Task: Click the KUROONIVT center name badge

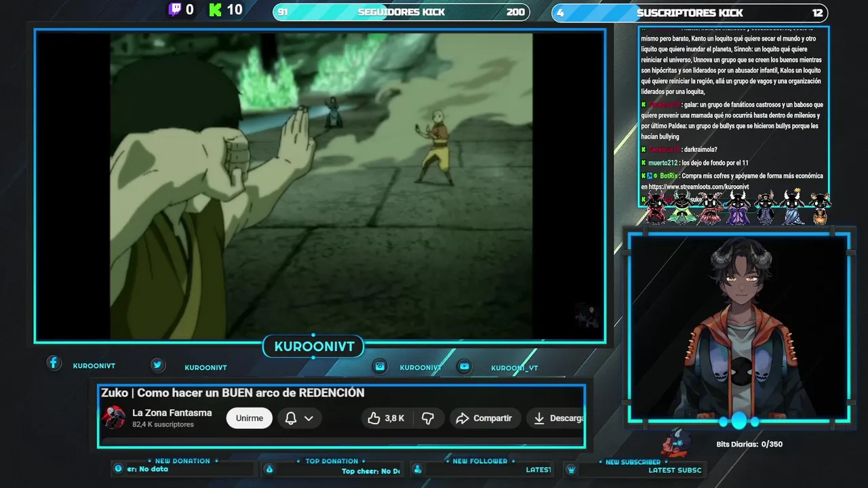Action: tap(314, 346)
